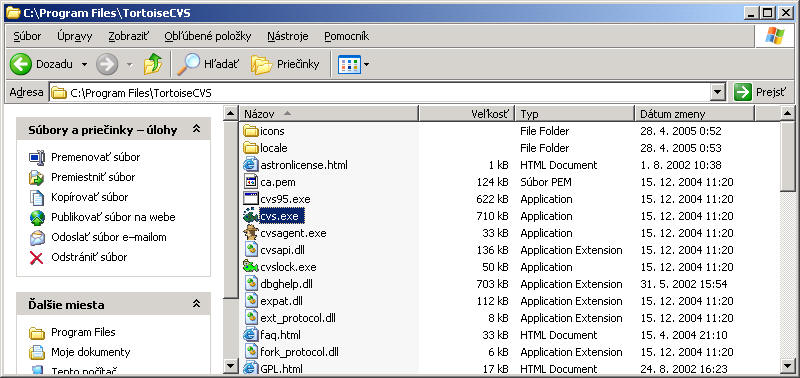Click the 31. 5. 2002 15:54 date cell
The width and height of the screenshot is (800, 378).
tap(684, 284)
